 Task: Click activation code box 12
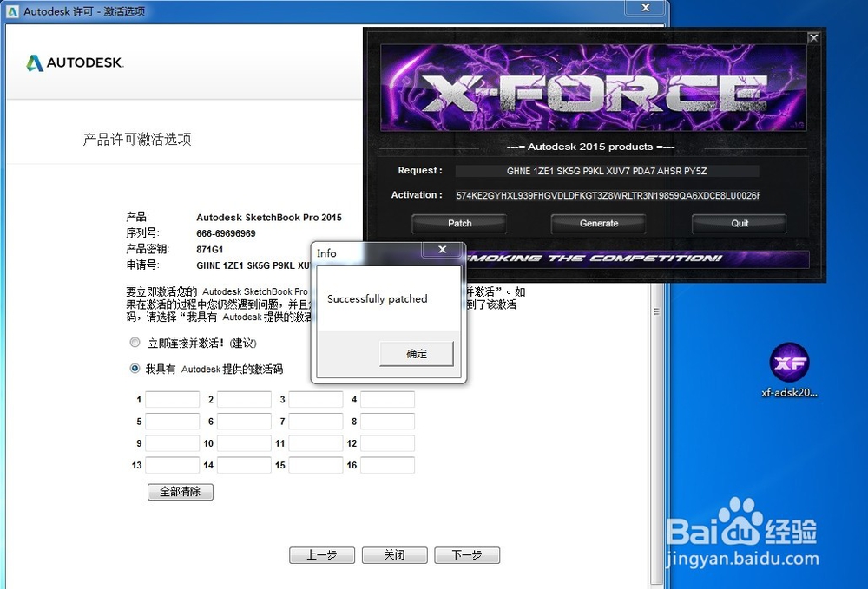tap(387, 443)
